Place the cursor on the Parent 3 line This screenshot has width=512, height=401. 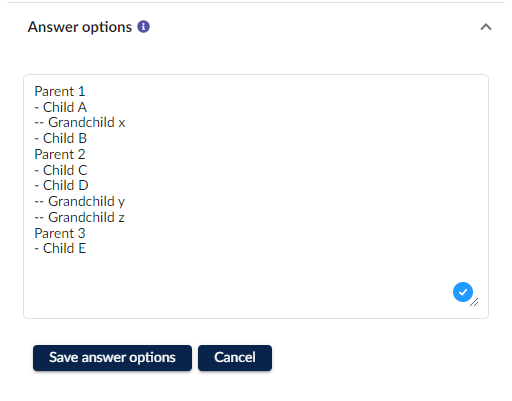tap(60, 233)
